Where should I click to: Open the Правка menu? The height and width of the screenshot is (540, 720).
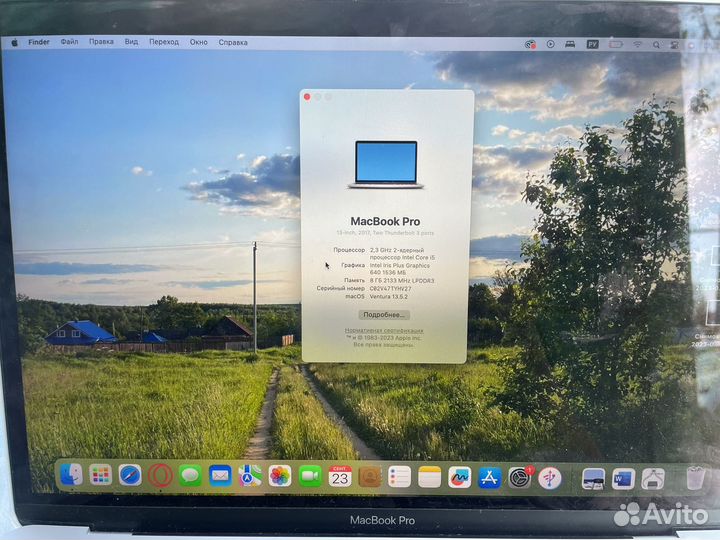pos(101,42)
